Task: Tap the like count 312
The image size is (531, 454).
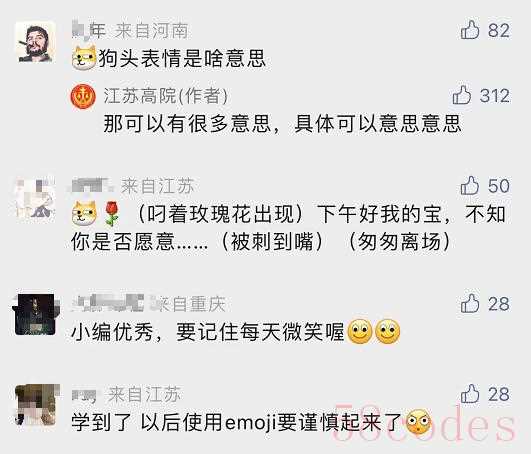Action: tap(494, 95)
